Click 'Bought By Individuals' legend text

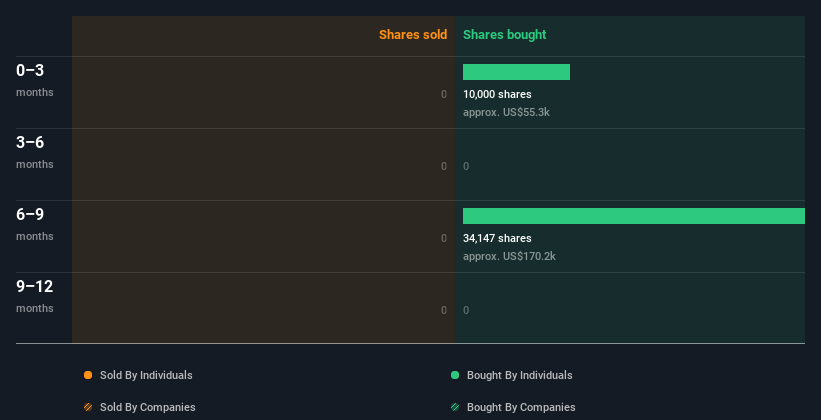[x=519, y=375]
